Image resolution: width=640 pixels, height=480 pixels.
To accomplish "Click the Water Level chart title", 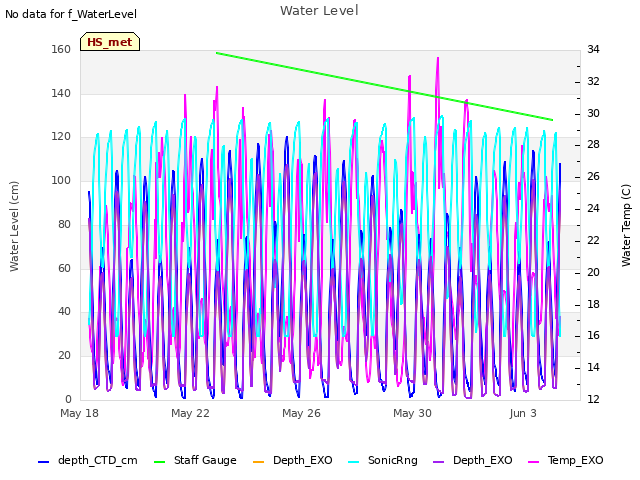I will tap(319, 11).
